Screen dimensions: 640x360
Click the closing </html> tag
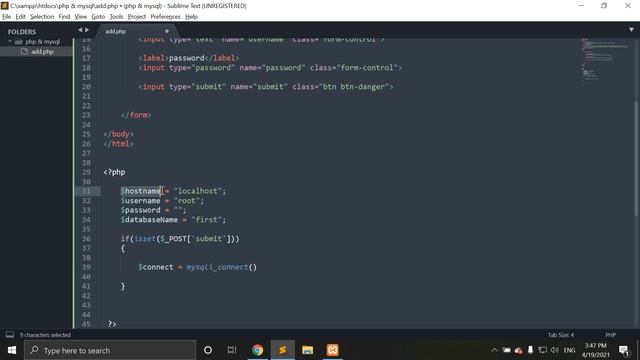[x=118, y=144]
